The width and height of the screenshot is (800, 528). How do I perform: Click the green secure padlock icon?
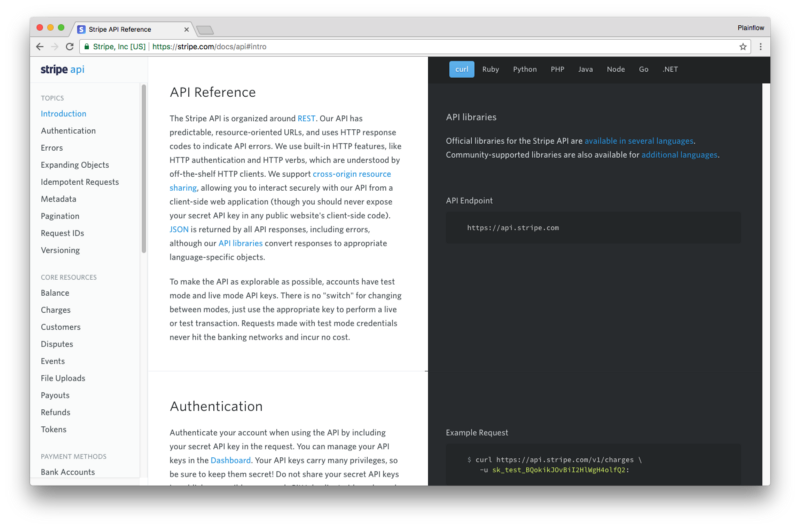coord(87,46)
